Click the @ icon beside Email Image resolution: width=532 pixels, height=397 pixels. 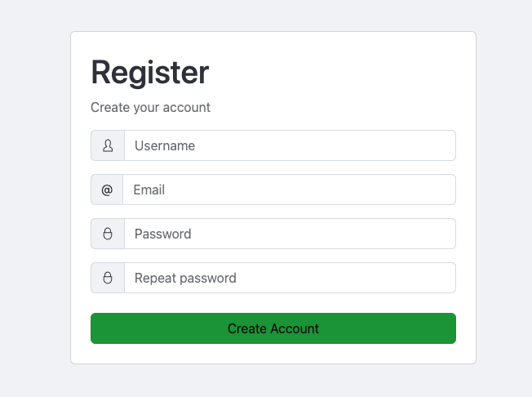pos(107,190)
